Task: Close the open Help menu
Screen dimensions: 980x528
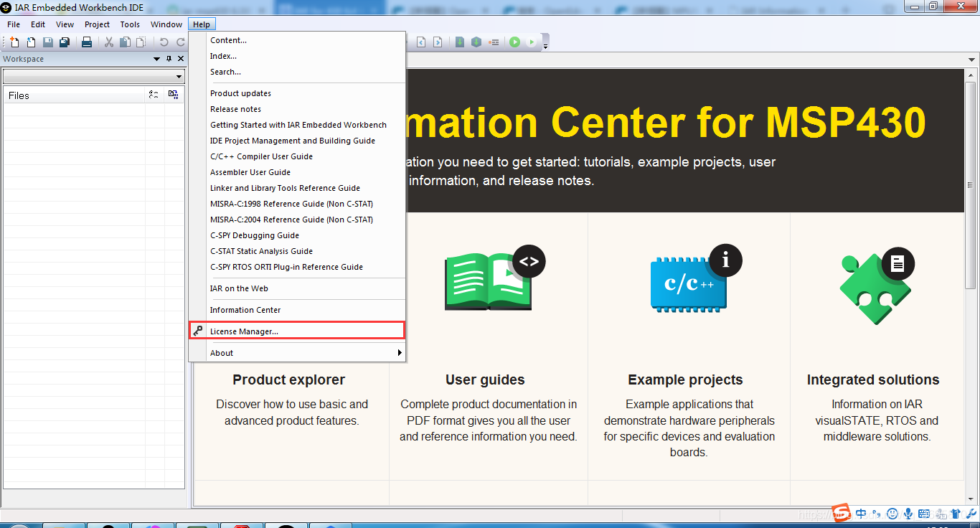Action: [x=202, y=24]
